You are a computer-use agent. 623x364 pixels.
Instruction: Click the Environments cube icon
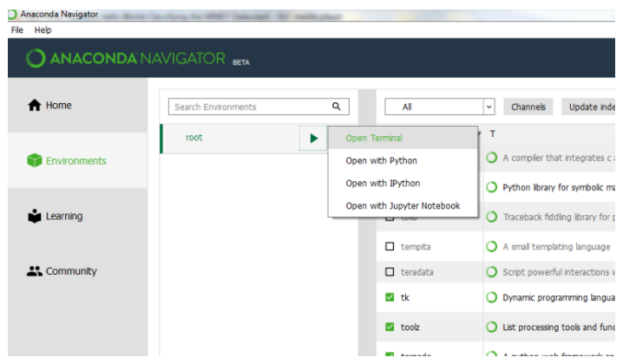tap(35, 160)
